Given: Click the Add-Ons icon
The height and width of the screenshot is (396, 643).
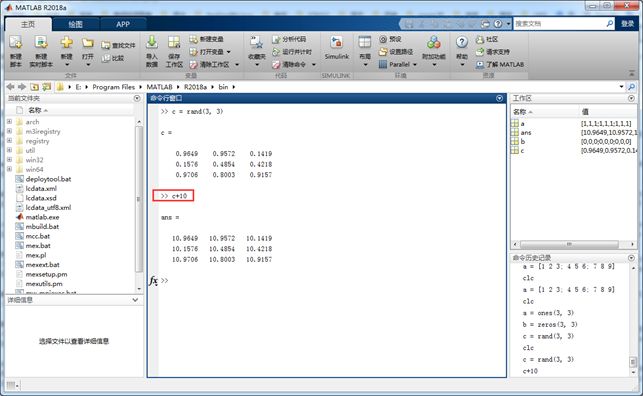Looking at the screenshot, I should point(434,42).
